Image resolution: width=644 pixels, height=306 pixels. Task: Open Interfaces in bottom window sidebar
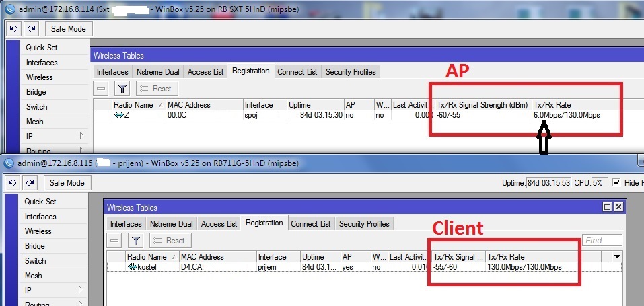pyautogui.click(x=40, y=217)
